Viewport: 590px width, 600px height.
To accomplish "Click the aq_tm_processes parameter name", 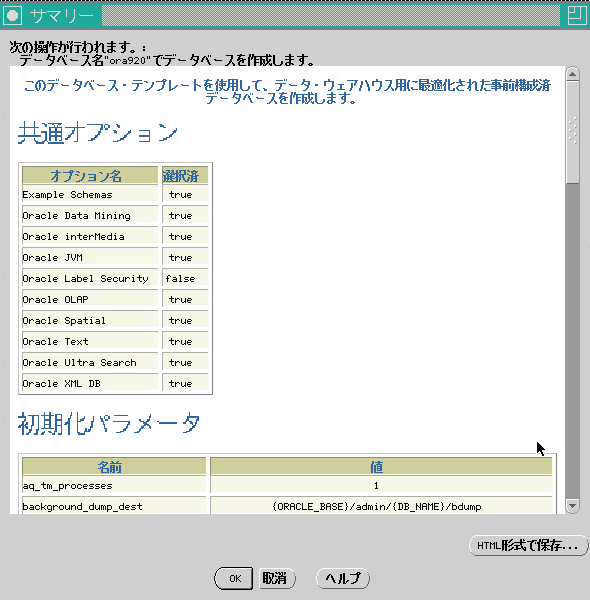I will point(67,486).
